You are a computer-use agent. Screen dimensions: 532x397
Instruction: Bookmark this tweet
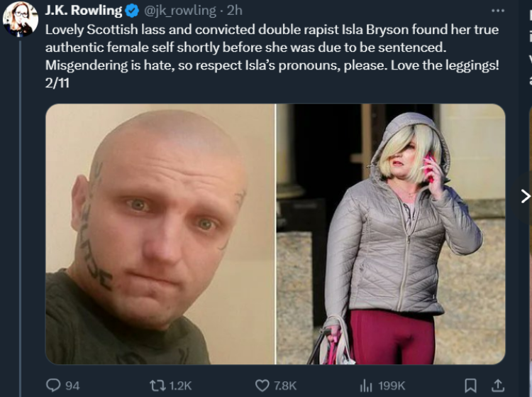470,386
